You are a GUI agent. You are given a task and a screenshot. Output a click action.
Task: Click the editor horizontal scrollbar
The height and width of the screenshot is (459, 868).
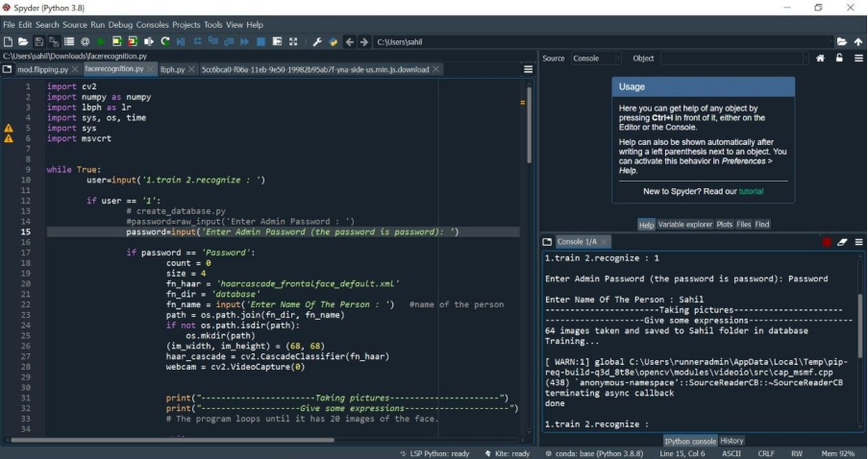coord(172,440)
